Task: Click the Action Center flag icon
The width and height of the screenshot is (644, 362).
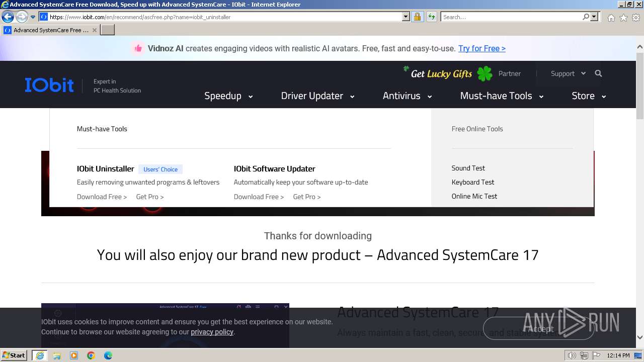Action: 596,355
